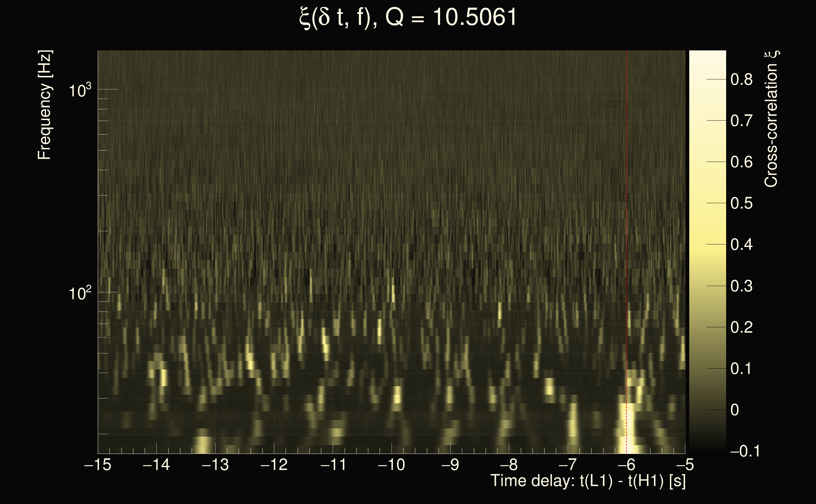
Task: Click the Cross-correlation ξ colorbar label
Action: click(x=771, y=119)
